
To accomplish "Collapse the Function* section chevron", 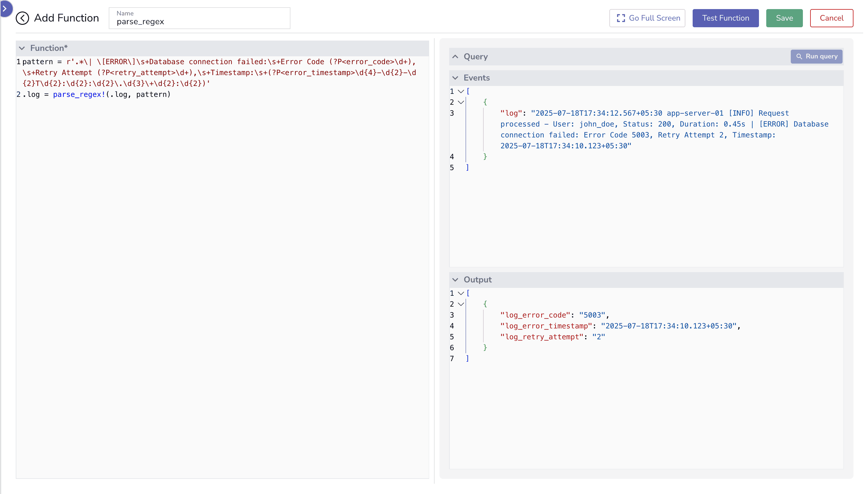I will 22,48.
